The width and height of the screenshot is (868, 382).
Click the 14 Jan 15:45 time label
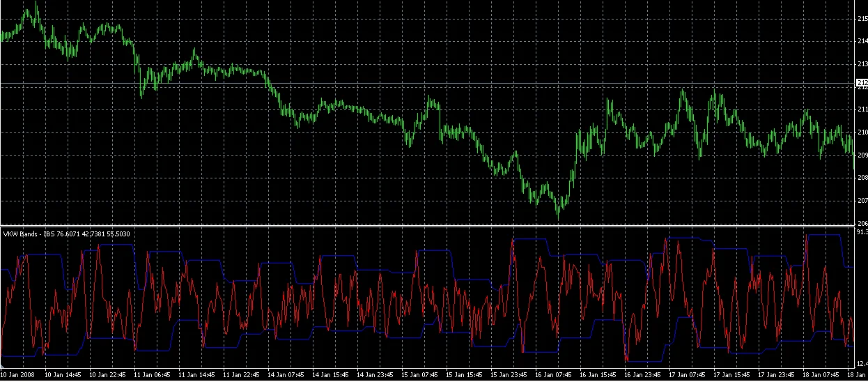[x=330, y=375]
